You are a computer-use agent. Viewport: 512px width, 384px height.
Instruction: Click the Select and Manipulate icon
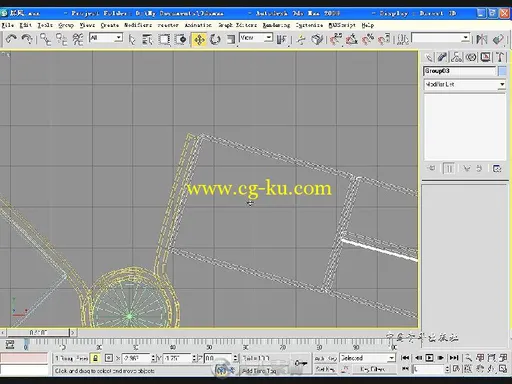tap(301, 39)
